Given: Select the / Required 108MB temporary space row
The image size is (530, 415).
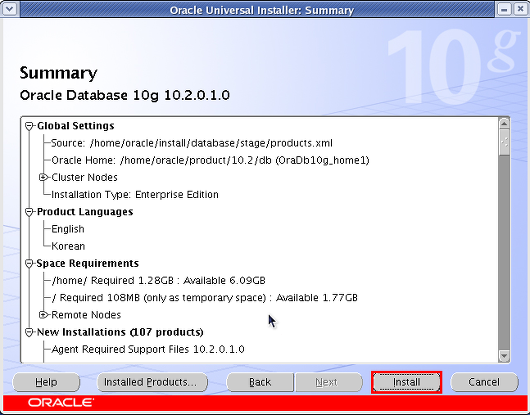Looking at the screenshot, I should (204, 298).
